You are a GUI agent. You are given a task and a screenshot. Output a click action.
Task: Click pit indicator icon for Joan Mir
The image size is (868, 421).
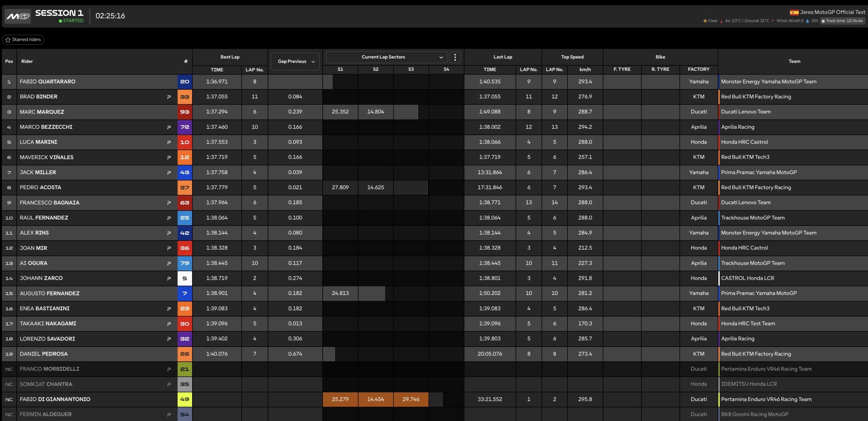tap(169, 248)
